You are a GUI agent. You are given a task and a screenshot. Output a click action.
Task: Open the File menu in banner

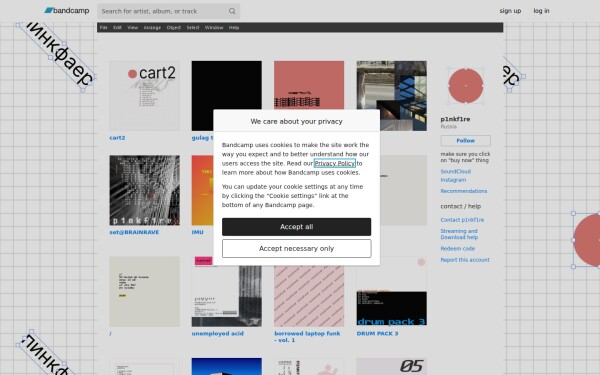[x=104, y=28]
